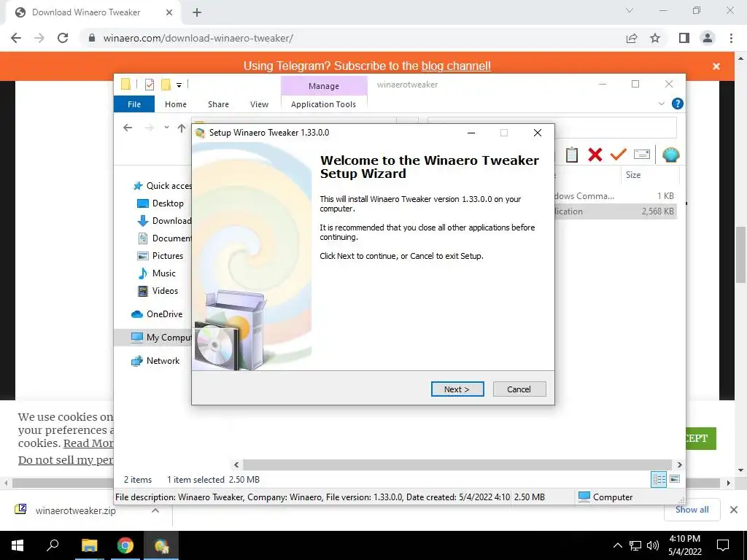Click the Paste clipboard toolbar icon

click(572, 155)
